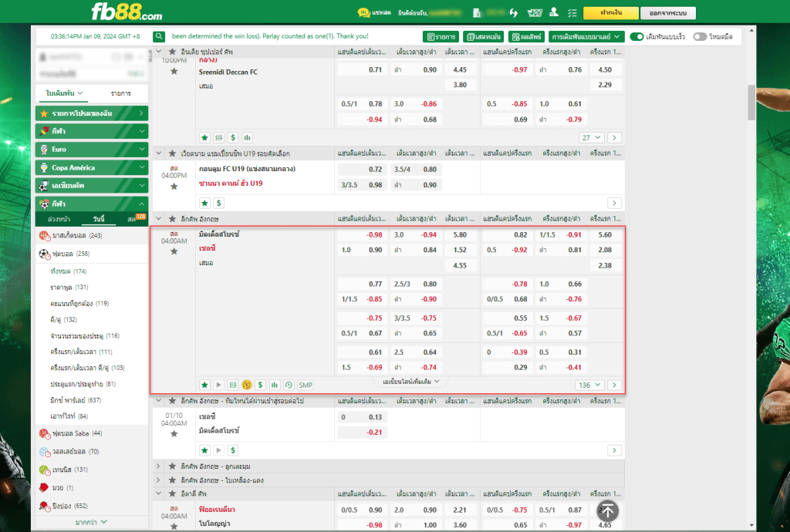790x532 pixels.
Task: Open the account profile icon in header
Action: tap(554, 12)
